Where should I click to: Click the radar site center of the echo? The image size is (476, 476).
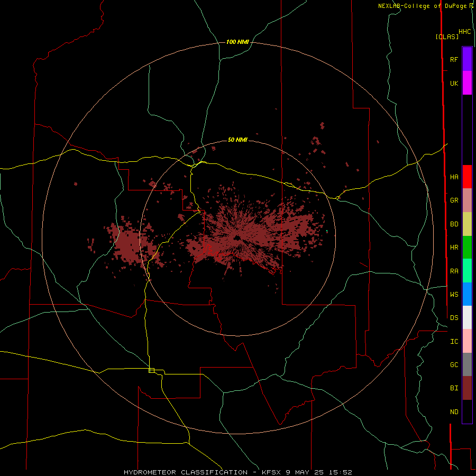point(237,237)
